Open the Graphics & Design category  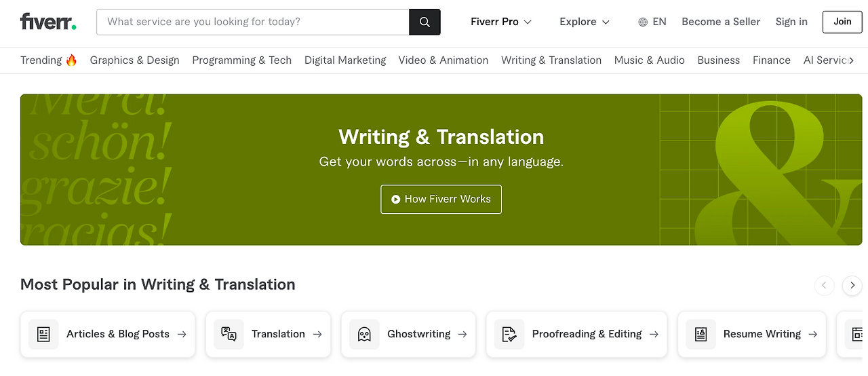pos(135,60)
